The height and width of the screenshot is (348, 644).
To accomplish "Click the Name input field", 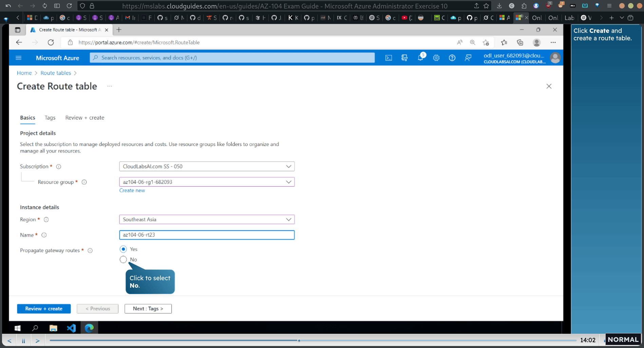I will (x=207, y=235).
